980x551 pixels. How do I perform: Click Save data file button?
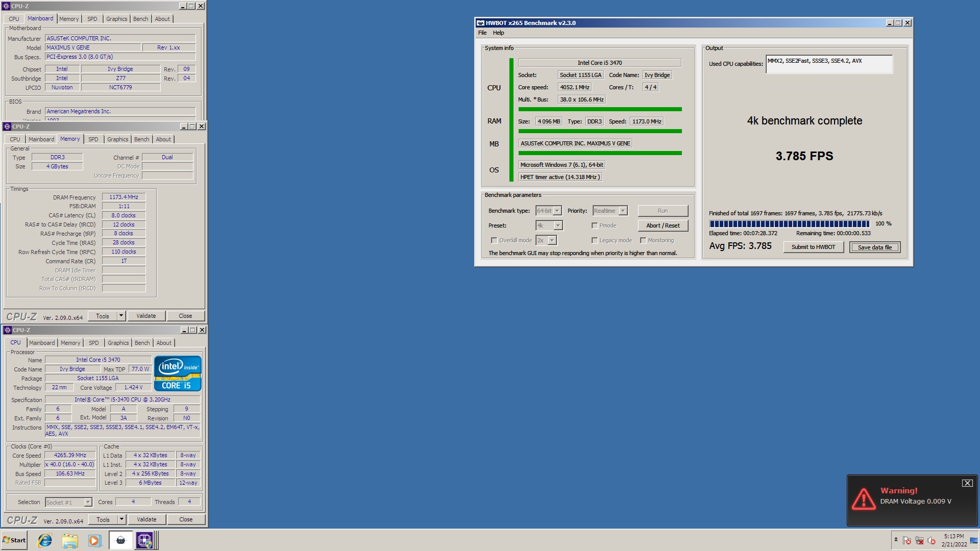[x=875, y=247]
